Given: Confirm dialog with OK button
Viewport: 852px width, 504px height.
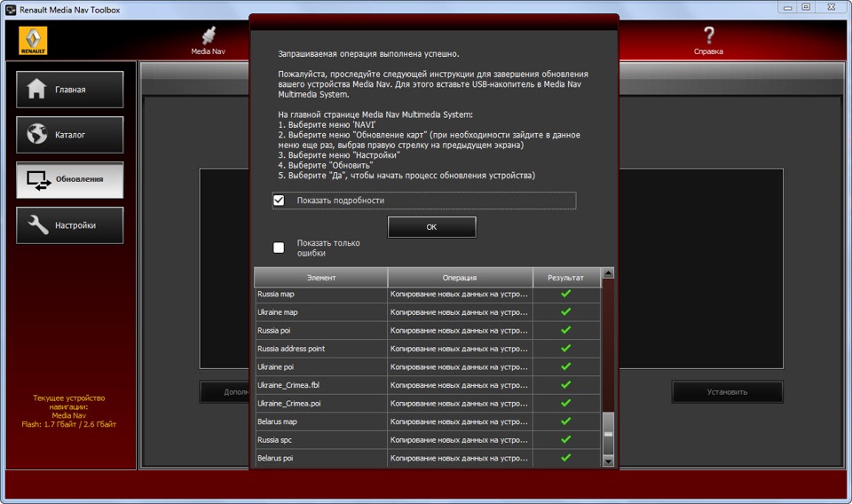Looking at the screenshot, I should point(431,227).
